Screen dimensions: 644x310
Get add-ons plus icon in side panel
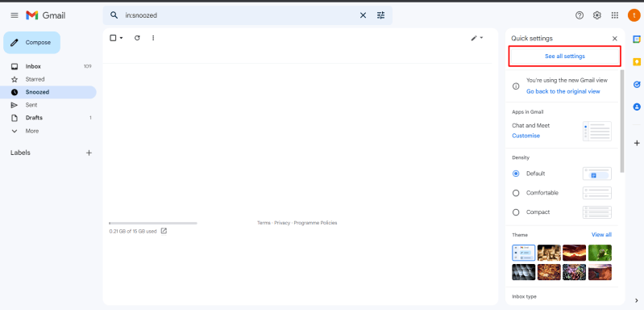tap(637, 143)
